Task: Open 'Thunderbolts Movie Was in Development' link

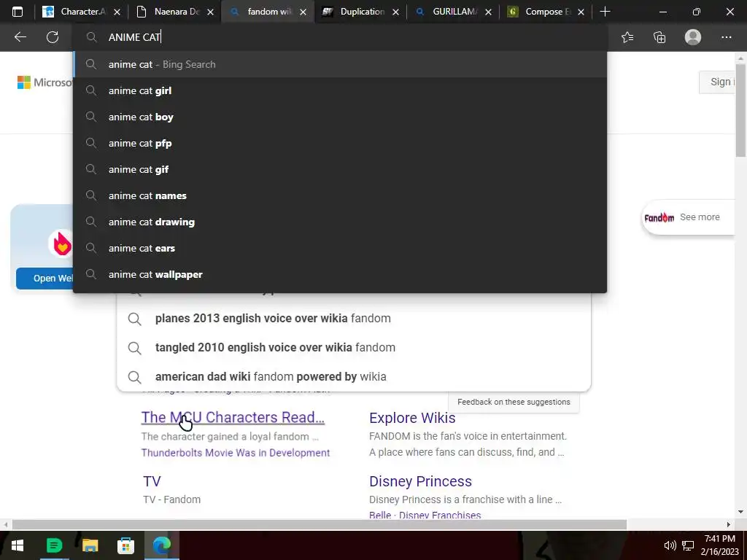Action: point(236,452)
